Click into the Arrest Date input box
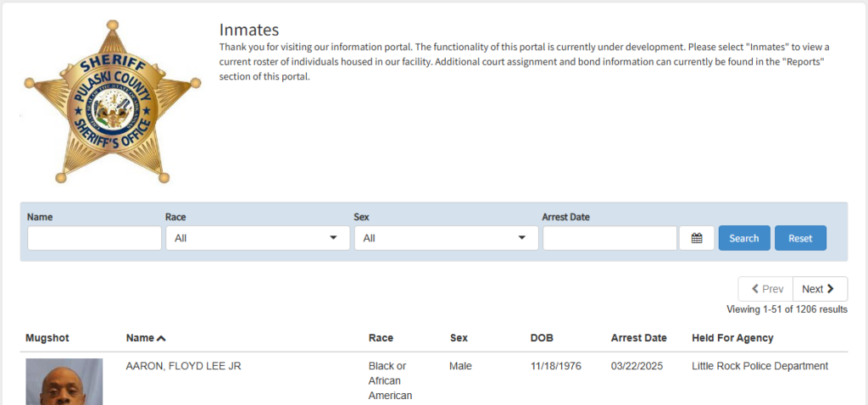The image size is (868, 405). [609, 238]
